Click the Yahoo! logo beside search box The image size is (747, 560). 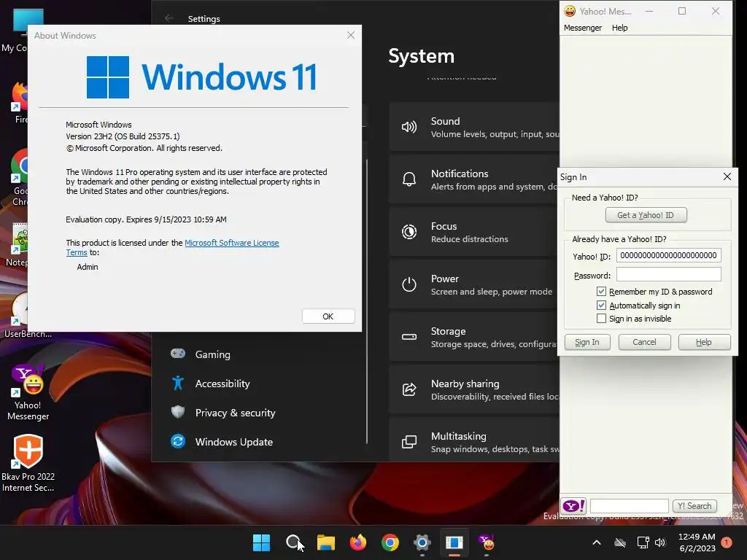click(x=573, y=506)
